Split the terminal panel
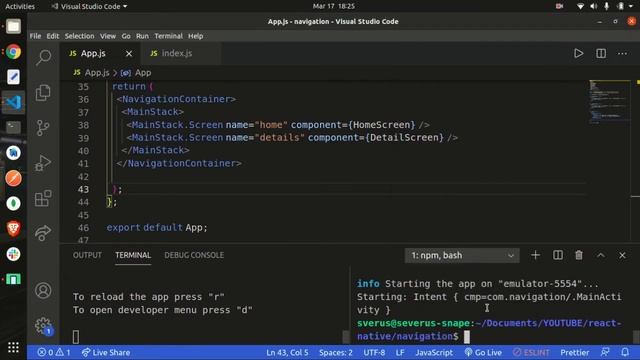The image size is (640, 360). (558, 255)
